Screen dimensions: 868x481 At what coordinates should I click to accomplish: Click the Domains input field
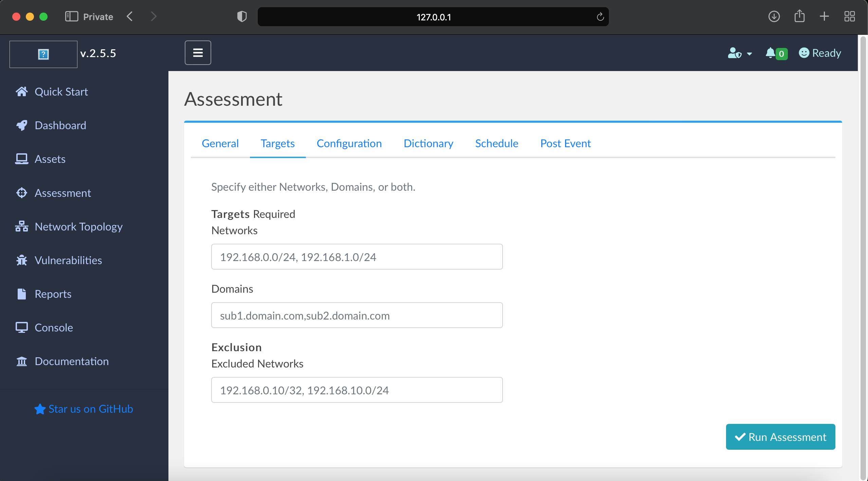coord(357,315)
